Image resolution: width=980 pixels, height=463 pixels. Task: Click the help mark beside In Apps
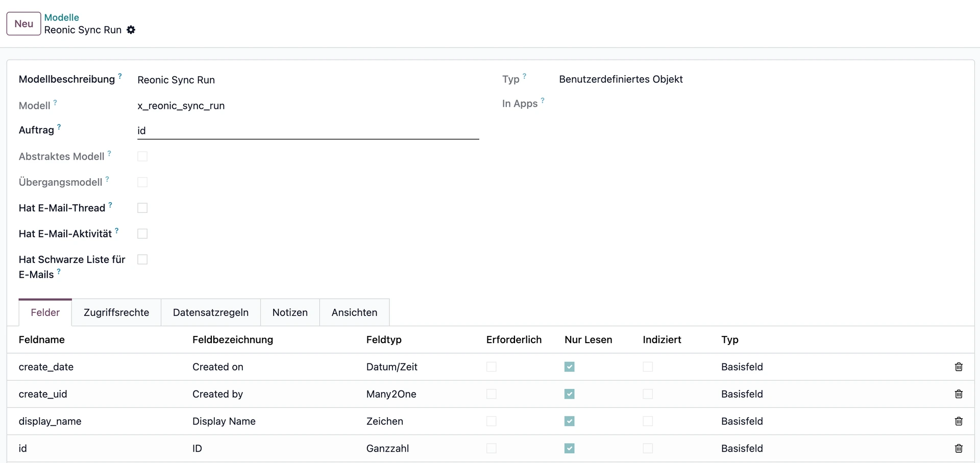[x=543, y=101]
